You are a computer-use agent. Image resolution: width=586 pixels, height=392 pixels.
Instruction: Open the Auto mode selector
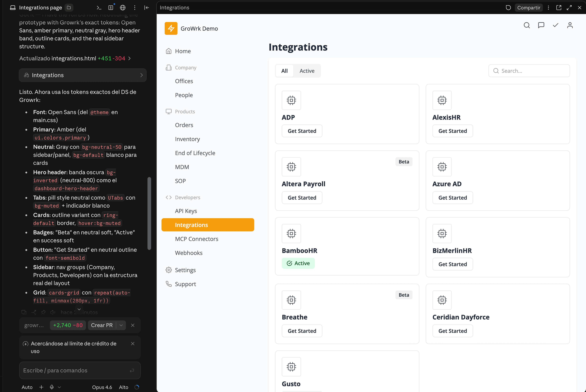point(27,387)
